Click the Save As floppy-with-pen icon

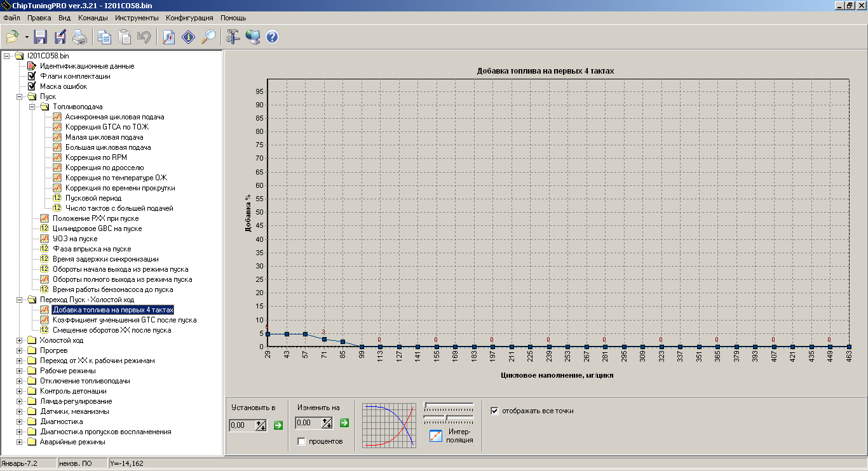coord(60,37)
